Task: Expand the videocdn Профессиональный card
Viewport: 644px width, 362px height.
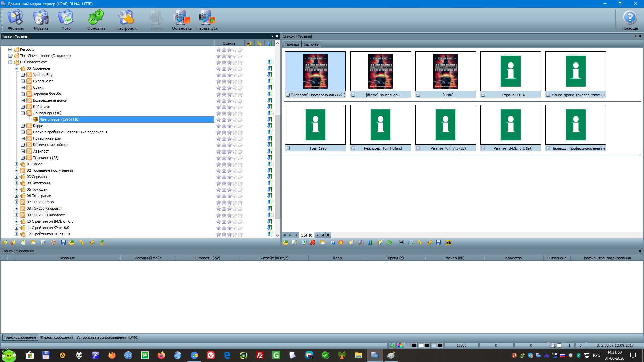Action: 288,95
